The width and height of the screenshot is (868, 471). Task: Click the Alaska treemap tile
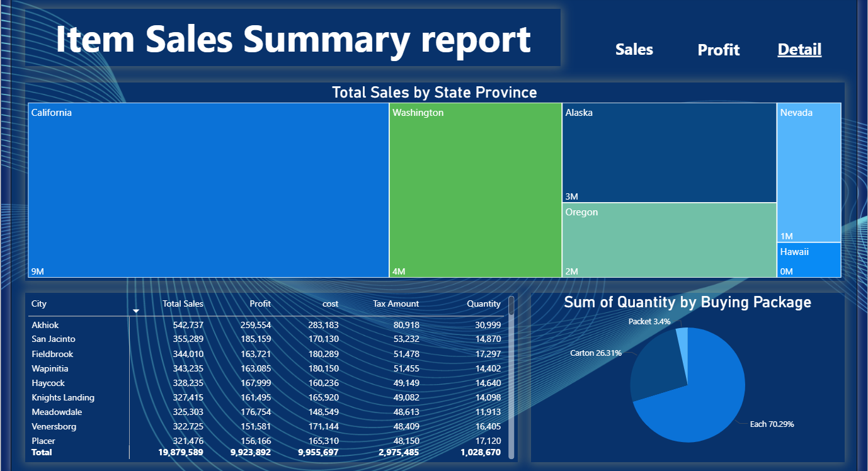coord(669,152)
